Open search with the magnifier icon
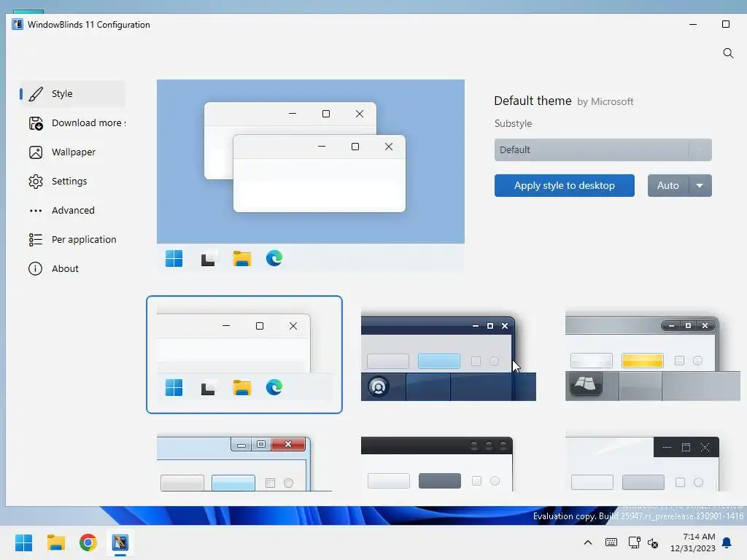Image resolution: width=747 pixels, height=560 pixels. tap(728, 52)
